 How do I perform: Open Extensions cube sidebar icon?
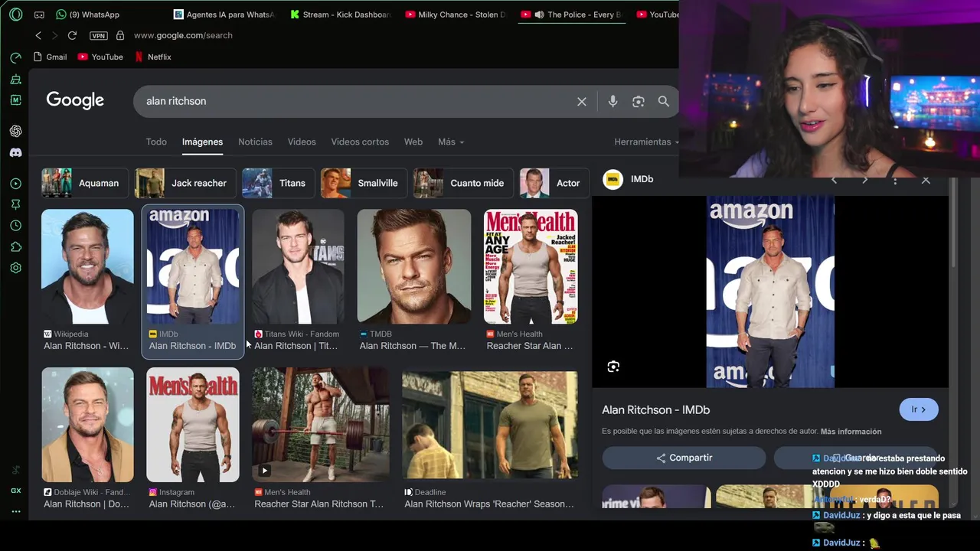click(15, 247)
